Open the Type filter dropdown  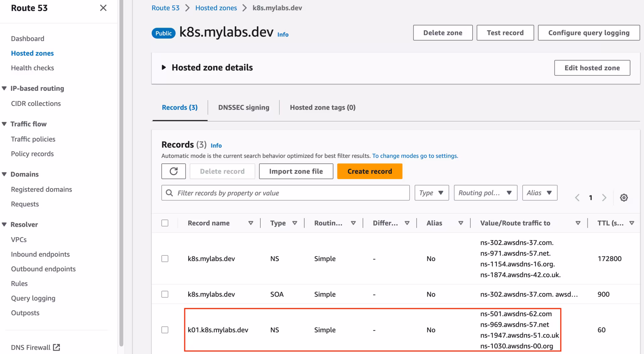click(x=431, y=193)
